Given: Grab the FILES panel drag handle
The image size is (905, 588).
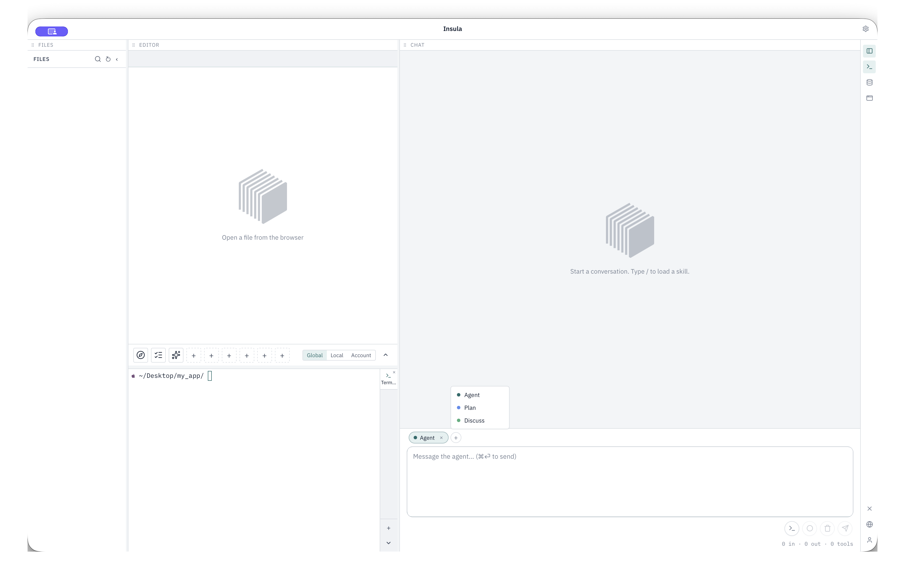Looking at the screenshot, I should 33,45.
